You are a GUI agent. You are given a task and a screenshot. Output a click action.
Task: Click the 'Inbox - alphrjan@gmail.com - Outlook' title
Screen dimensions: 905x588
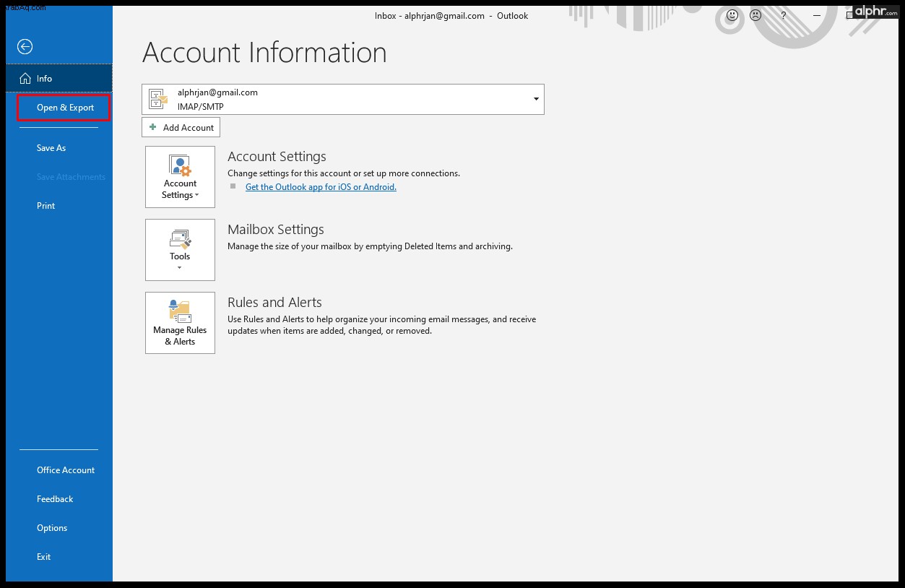(451, 16)
